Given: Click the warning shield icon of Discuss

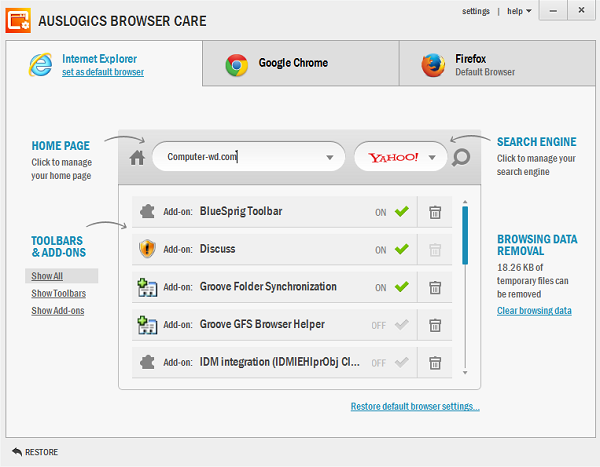Looking at the screenshot, I should tap(147, 249).
